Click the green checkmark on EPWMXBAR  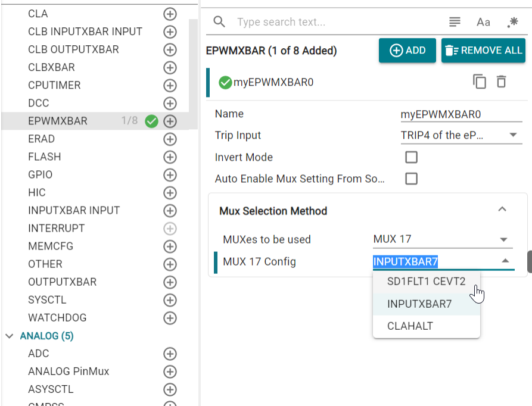coord(151,121)
